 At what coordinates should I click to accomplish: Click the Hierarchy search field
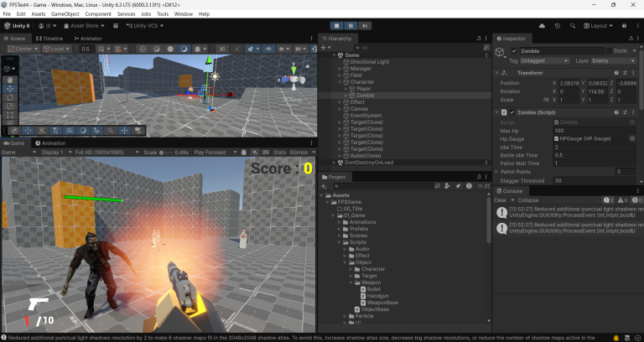[419, 48]
